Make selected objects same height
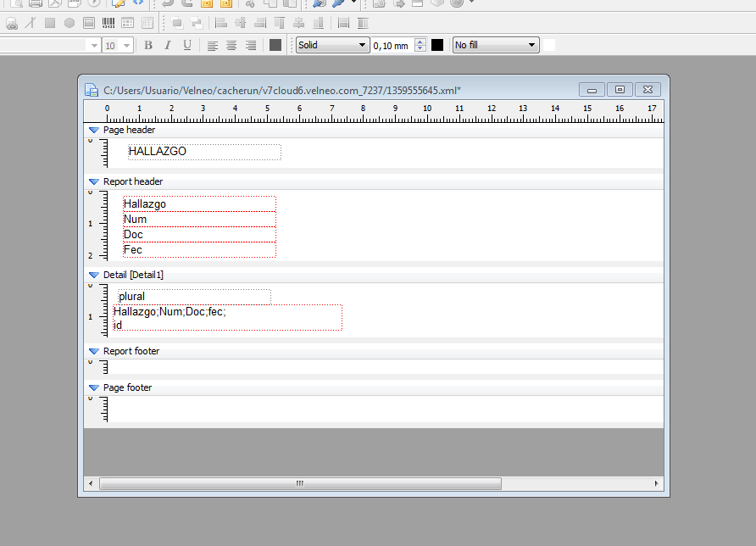Image resolution: width=756 pixels, height=546 pixels. point(363,23)
